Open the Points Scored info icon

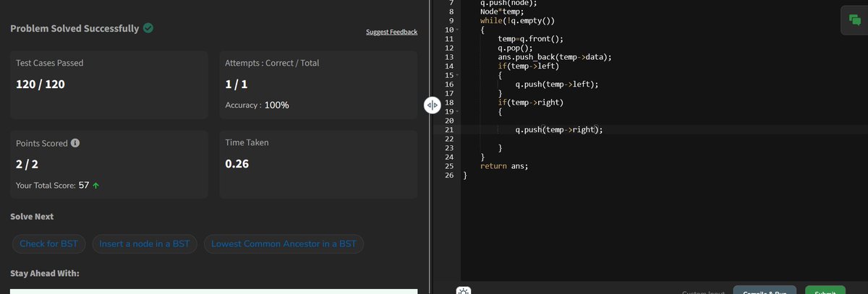(75, 143)
